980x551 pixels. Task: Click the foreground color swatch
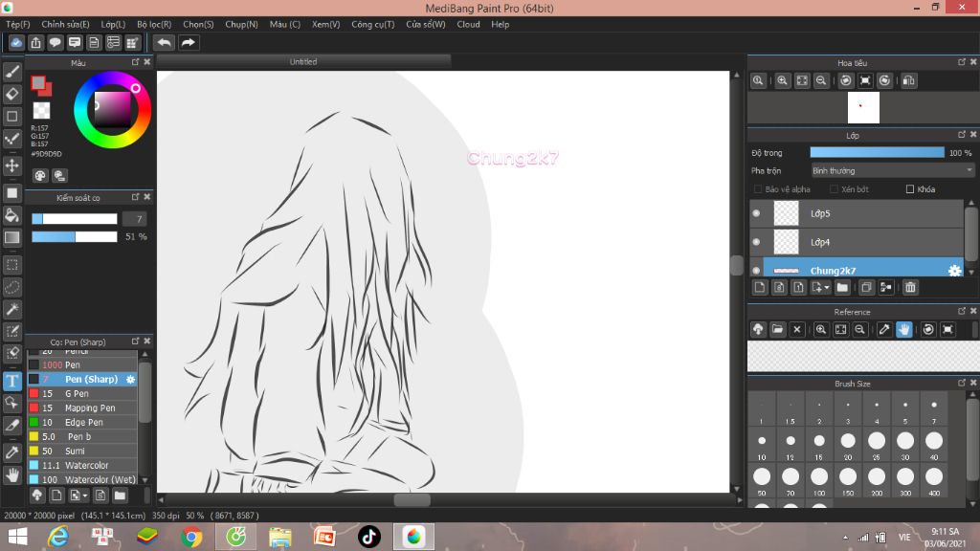pos(38,83)
